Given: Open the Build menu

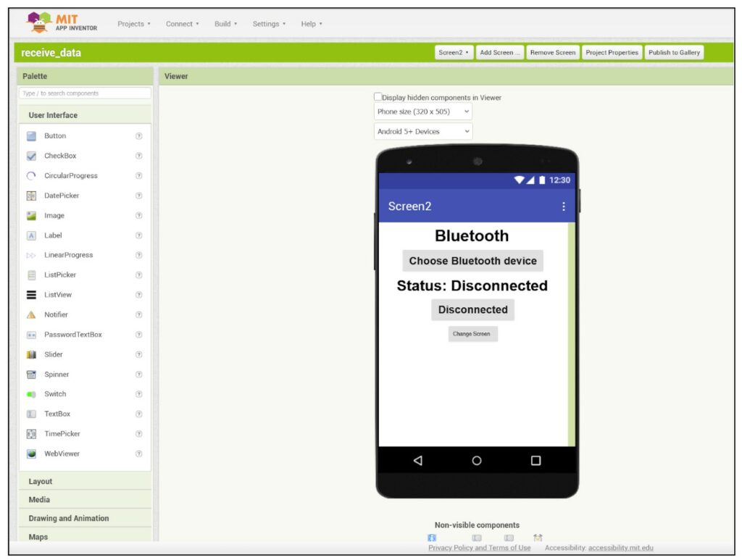Looking at the screenshot, I should (x=226, y=24).
